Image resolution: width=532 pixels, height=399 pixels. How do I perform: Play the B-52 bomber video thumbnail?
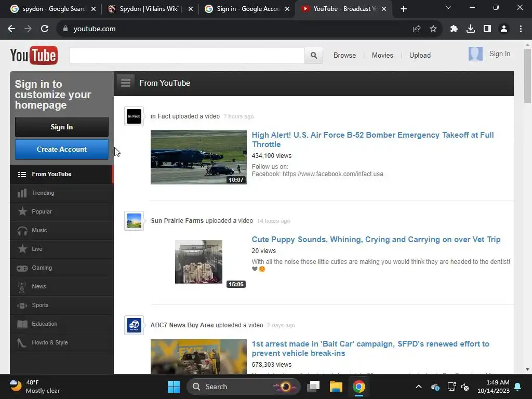pos(198,157)
